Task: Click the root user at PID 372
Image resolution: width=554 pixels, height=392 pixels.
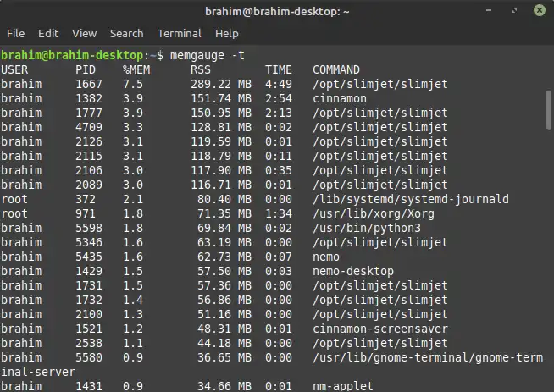Action: [14, 200]
